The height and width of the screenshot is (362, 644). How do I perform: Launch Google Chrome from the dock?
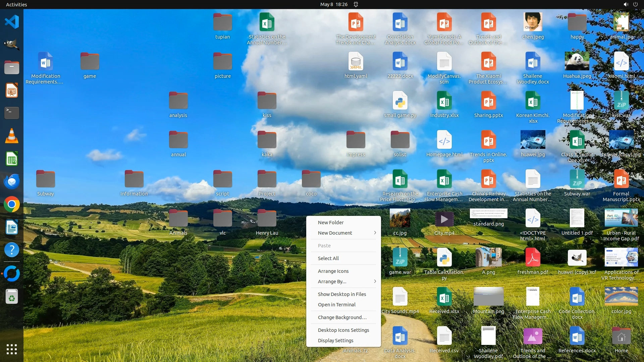pyautogui.click(x=12, y=204)
